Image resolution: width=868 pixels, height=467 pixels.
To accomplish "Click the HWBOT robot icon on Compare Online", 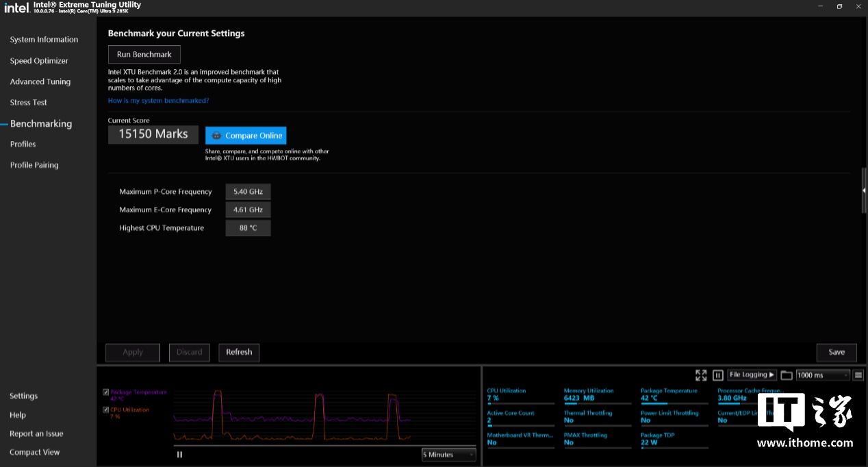I will click(216, 136).
